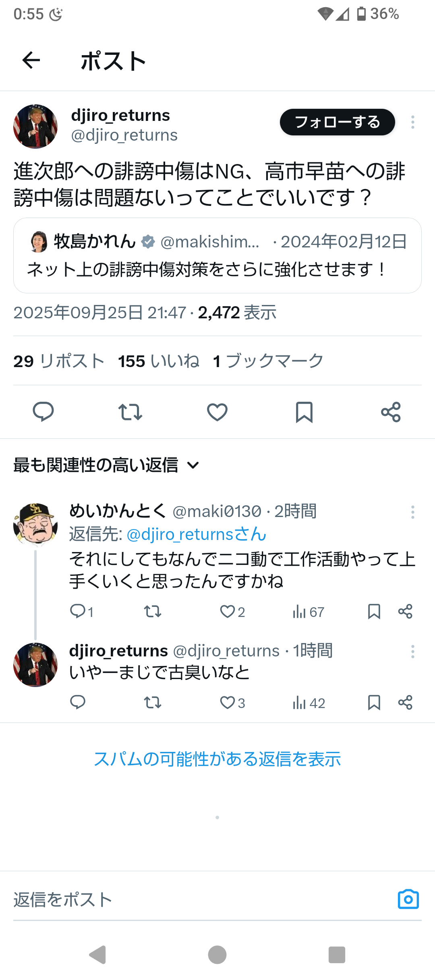Bookmark めいかんとく's reply
Image resolution: width=435 pixels, height=980 pixels.
pyautogui.click(x=374, y=612)
